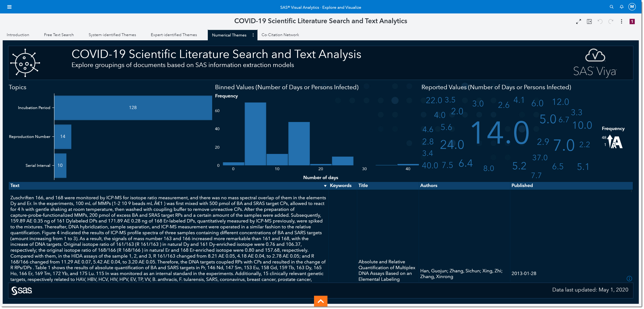Click the redo arrow icon
Screen dimensions: 644x309
[611, 22]
